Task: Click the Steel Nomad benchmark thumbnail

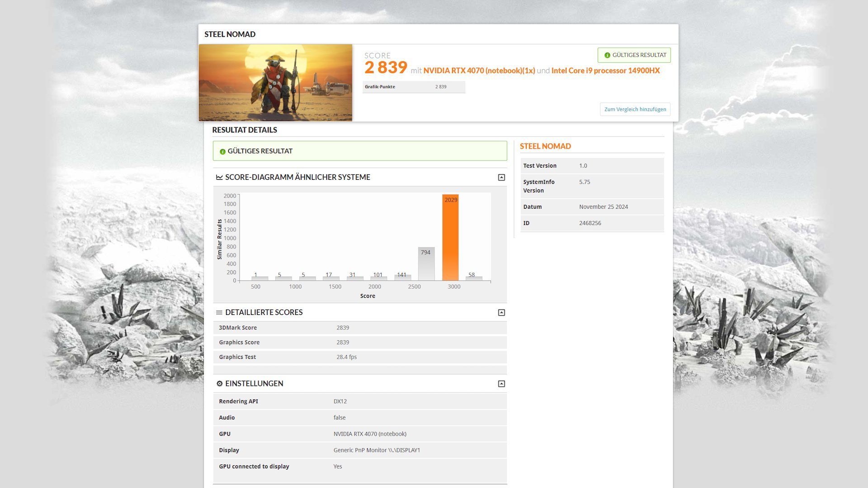Action: pyautogui.click(x=275, y=83)
